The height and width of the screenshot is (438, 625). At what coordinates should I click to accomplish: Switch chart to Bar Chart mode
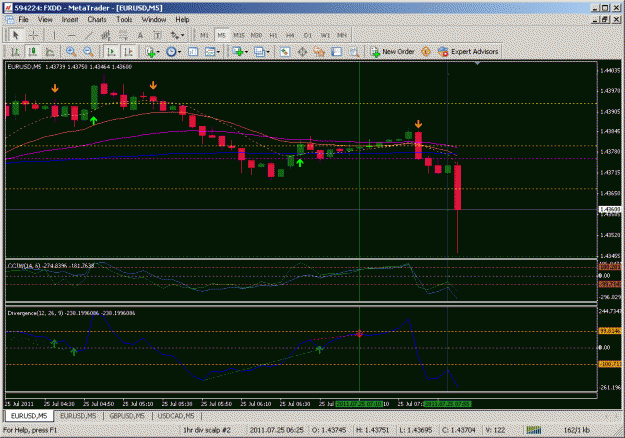coord(16,51)
